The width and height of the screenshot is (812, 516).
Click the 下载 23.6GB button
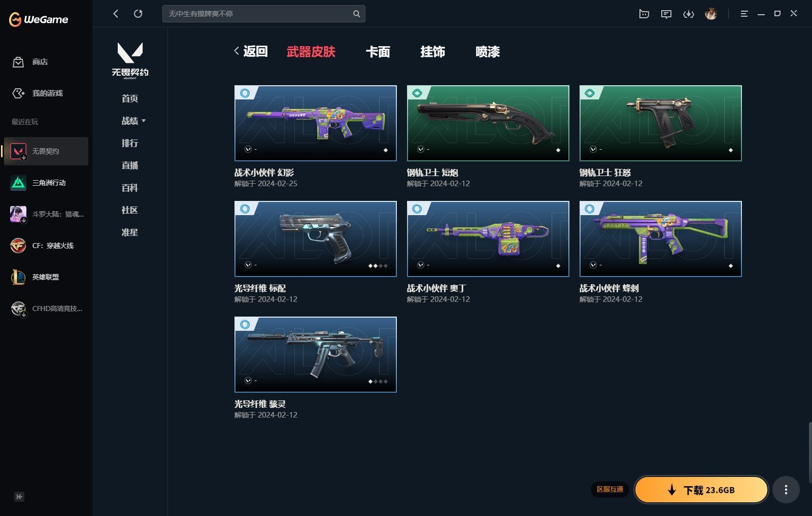point(701,490)
